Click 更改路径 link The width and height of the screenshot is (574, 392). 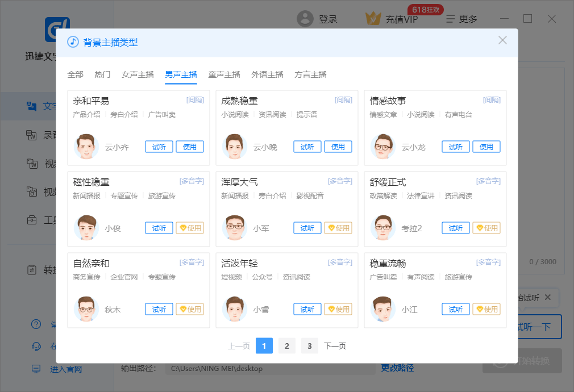pos(397,368)
